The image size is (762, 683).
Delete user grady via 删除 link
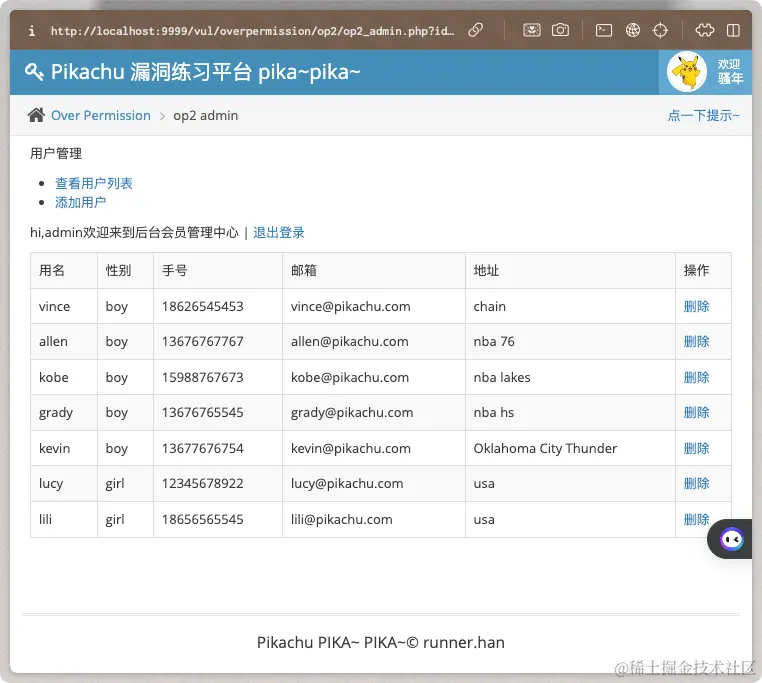pyautogui.click(x=696, y=413)
